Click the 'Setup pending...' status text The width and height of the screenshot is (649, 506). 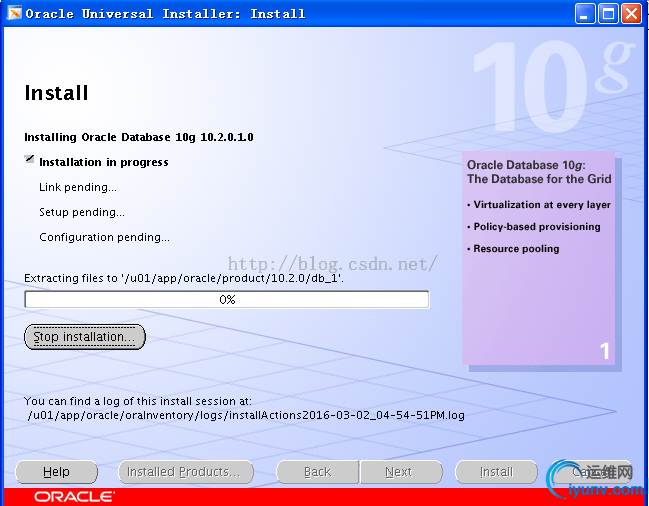tap(82, 212)
